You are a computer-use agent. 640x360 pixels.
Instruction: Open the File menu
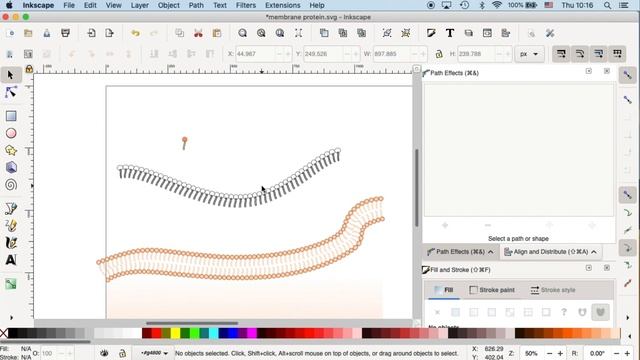point(69,5)
